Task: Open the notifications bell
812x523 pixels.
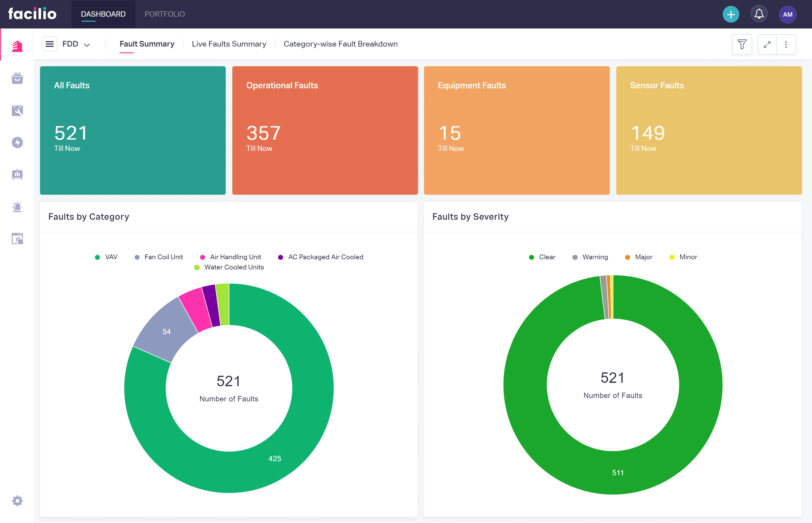Action: click(759, 14)
